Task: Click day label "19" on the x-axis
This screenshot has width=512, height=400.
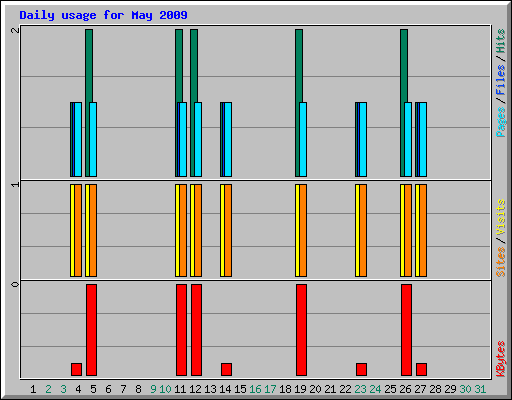Action: pos(300,389)
